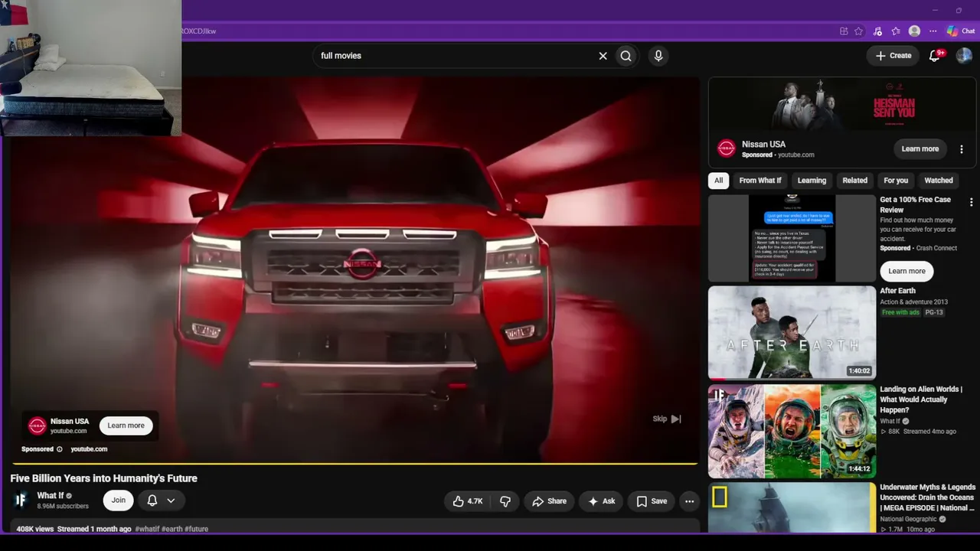Open the After Earth title link
This screenshot has width=980, height=551.
pyautogui.click(x=897, y=291)
